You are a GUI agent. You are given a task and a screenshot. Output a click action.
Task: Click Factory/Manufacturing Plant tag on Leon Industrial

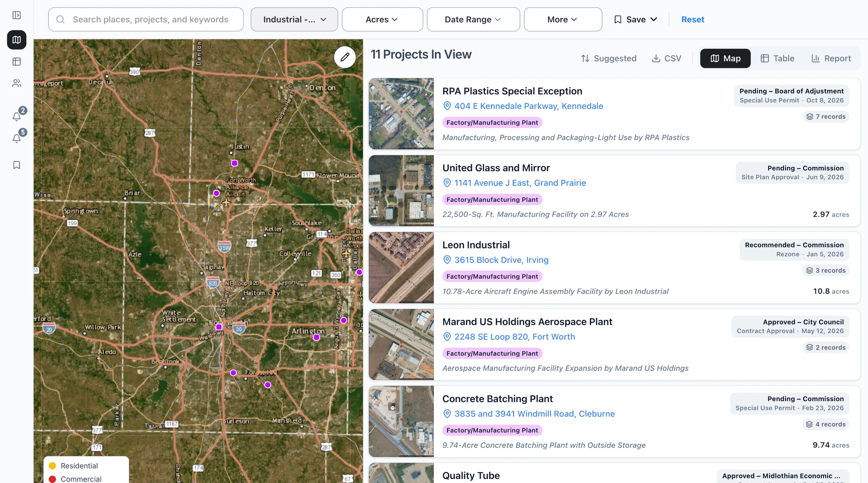point(492,277)
